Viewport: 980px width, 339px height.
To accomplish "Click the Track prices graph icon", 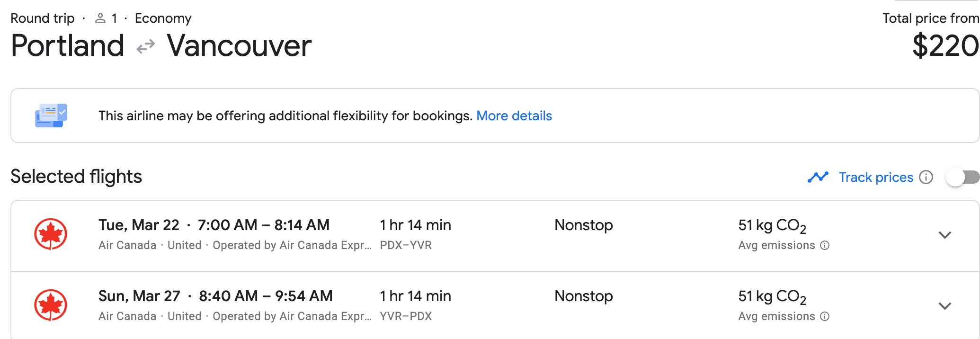I will tap(818, 177).
